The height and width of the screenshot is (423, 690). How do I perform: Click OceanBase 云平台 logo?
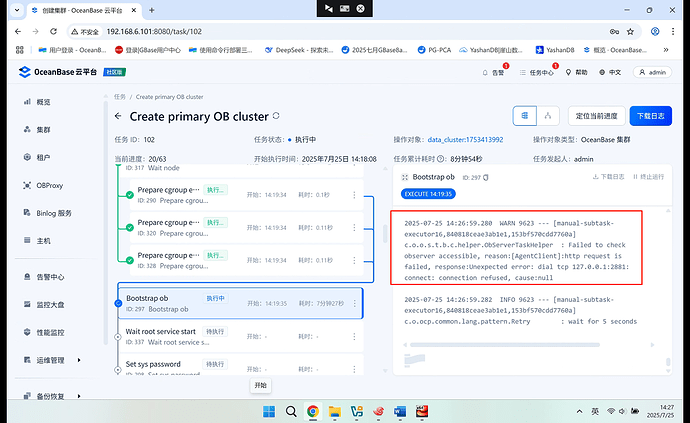coord(58,72)
